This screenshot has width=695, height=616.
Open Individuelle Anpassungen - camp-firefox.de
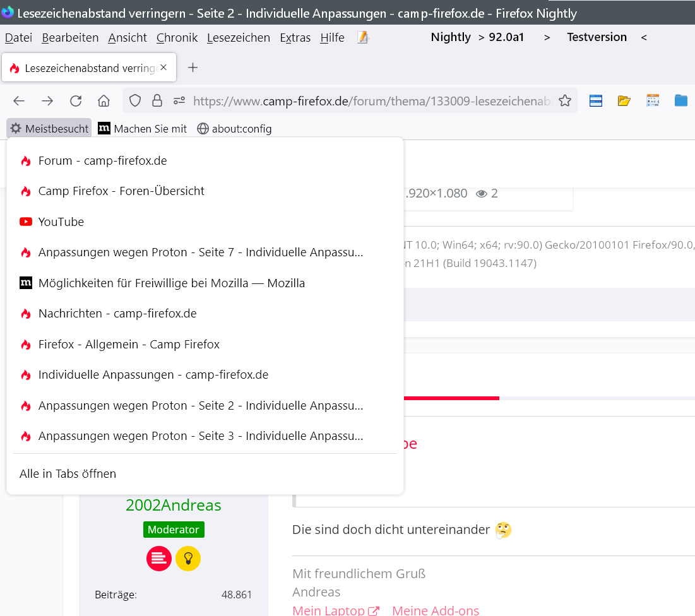pos(205,374)
